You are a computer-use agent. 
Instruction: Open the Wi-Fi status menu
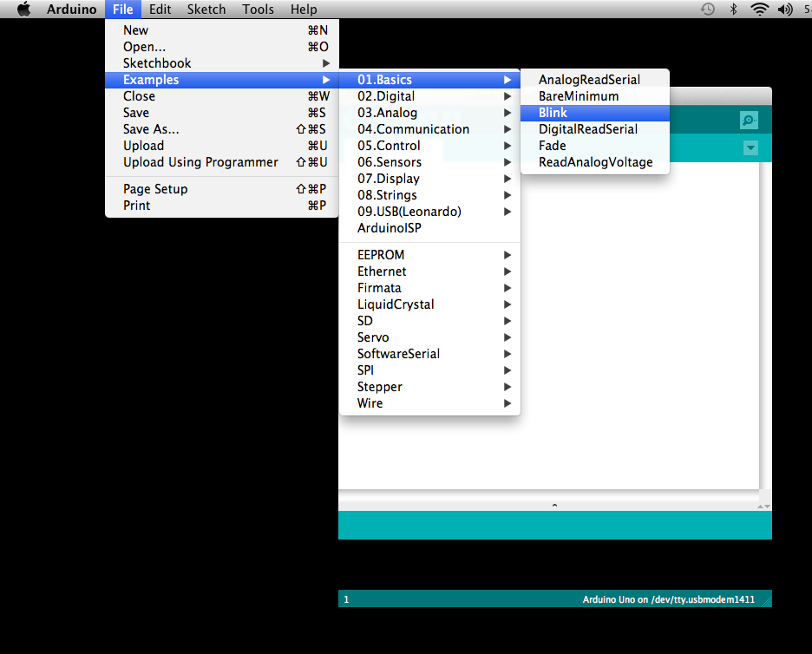(760, 10)
